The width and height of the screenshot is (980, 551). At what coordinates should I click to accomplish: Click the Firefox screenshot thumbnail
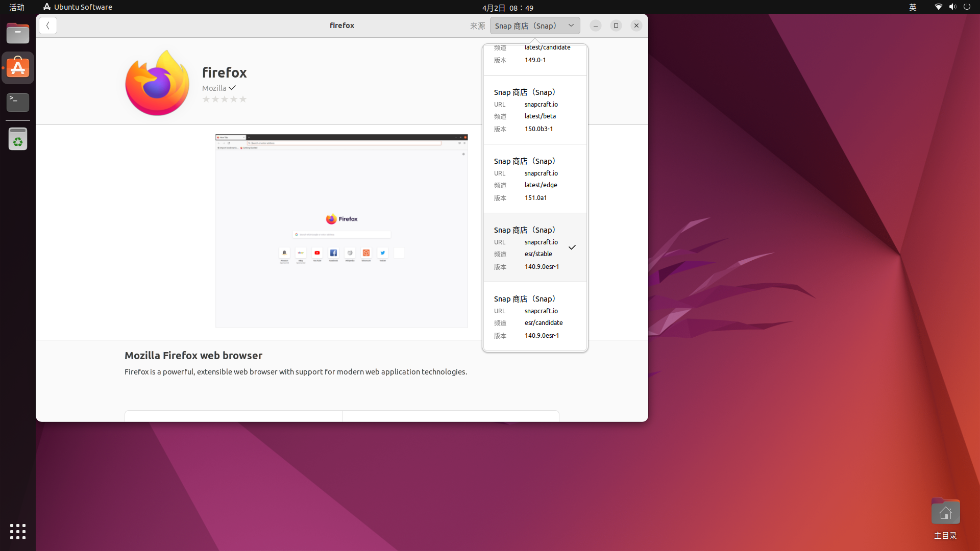[x=341, y=231]
